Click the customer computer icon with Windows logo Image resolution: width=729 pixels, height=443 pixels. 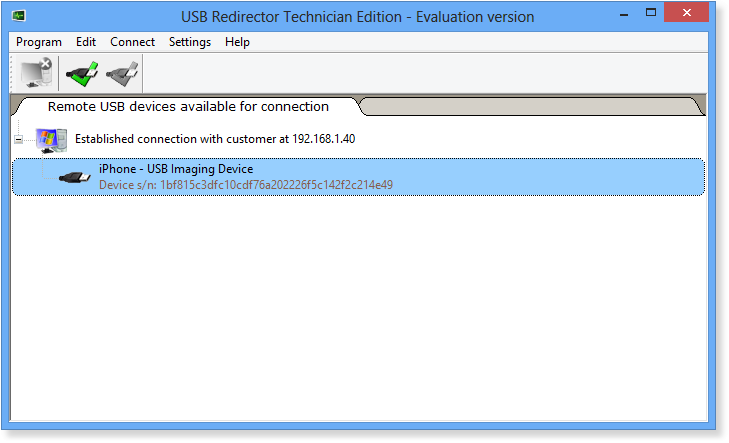(x=51, y=140)
